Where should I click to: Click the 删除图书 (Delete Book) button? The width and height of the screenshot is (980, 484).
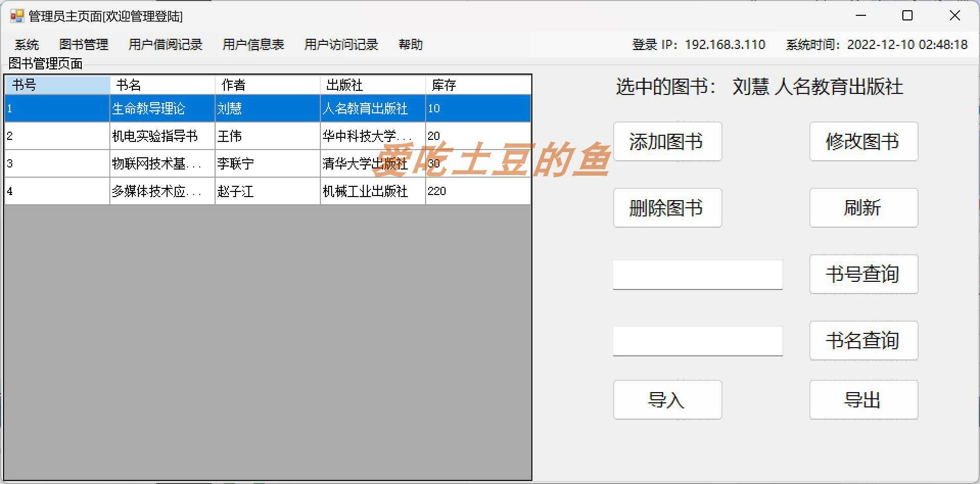tap(667, 208)
